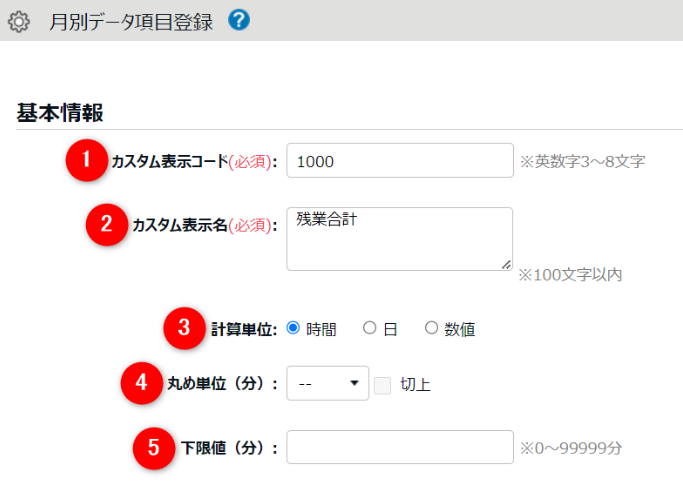Toggle the 切上 checkbox
The width and height of the screenshot is (683, 491).
coord(381,384)
